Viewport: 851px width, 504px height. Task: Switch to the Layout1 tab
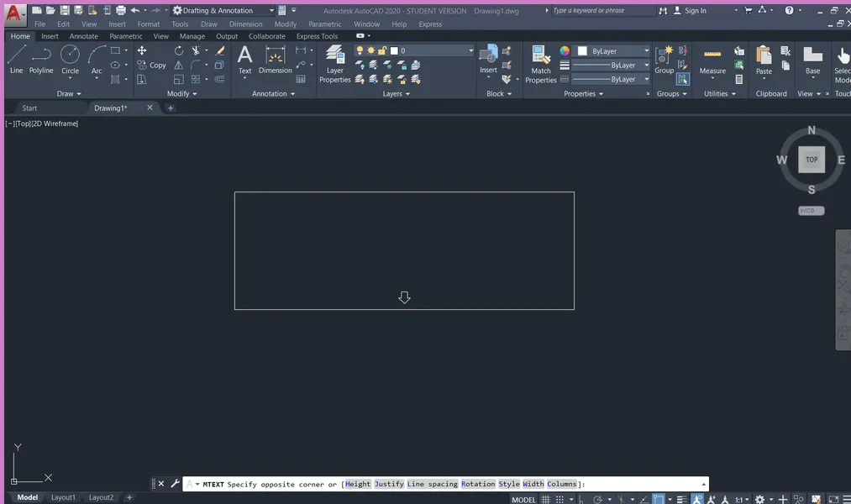(63, 497)
